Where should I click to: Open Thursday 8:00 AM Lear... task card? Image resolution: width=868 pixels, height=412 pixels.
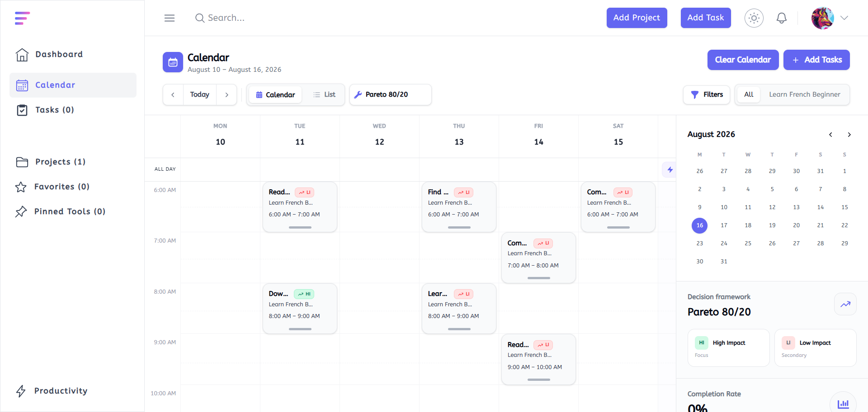pos(459,309)
